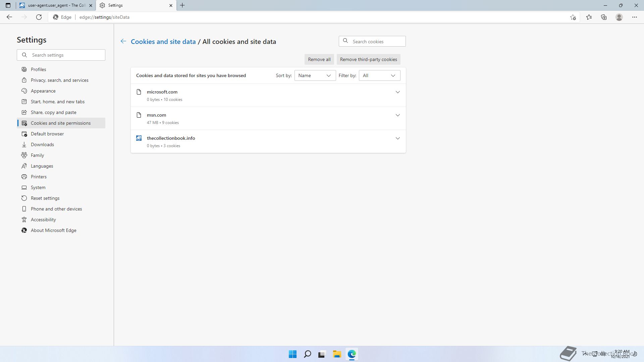Select the Settings tab
The height and width of the screenshot is (362, 644).
(x=136, y=5)
